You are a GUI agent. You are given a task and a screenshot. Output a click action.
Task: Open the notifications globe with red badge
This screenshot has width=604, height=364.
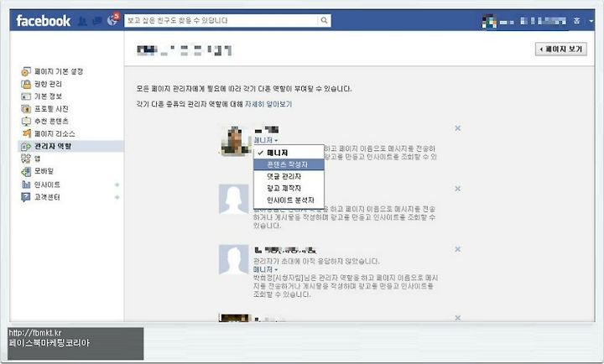[x=113, y=19]
